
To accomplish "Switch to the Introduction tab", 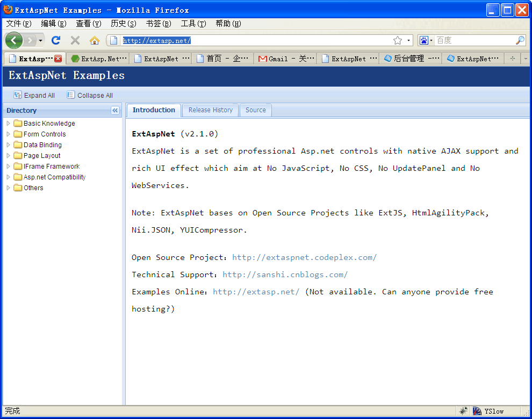I will pyautogui.click(x=154, y=110).
